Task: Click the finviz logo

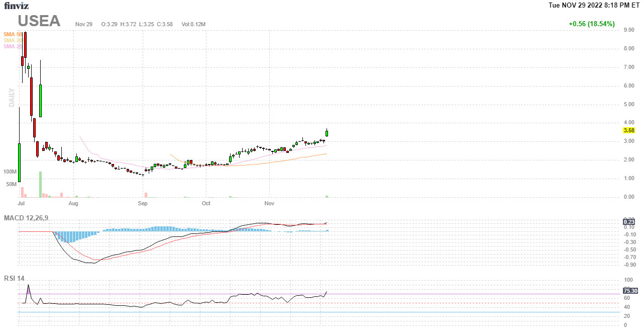Action: (x=16, y=6)
